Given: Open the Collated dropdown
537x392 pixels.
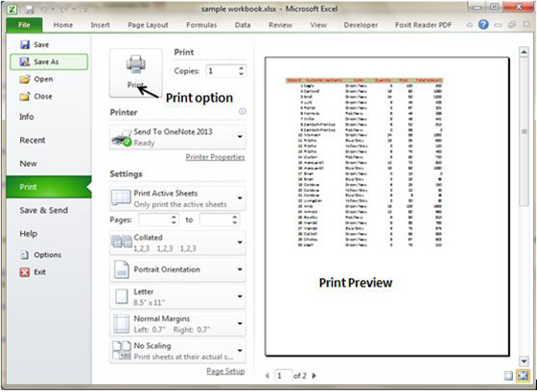Looking at the screenshot, I should pos(177,242).
